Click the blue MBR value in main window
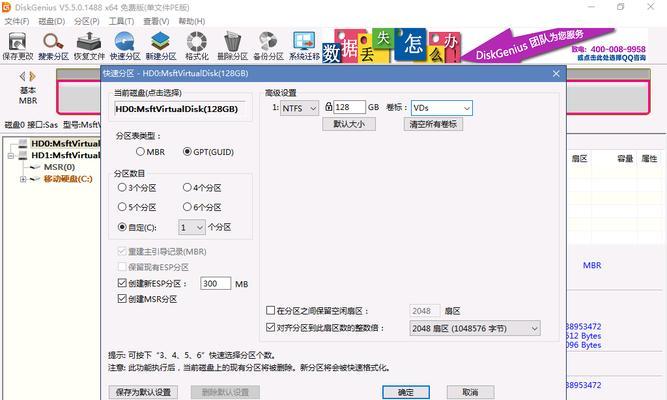 (x=592, y=265)
